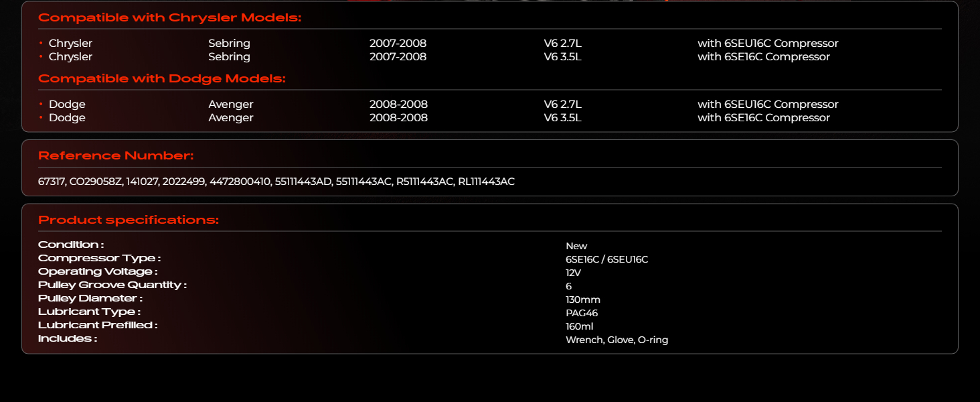
Task: Click "Dodge" in the V6 3.5L row
Action: [67, 118]
